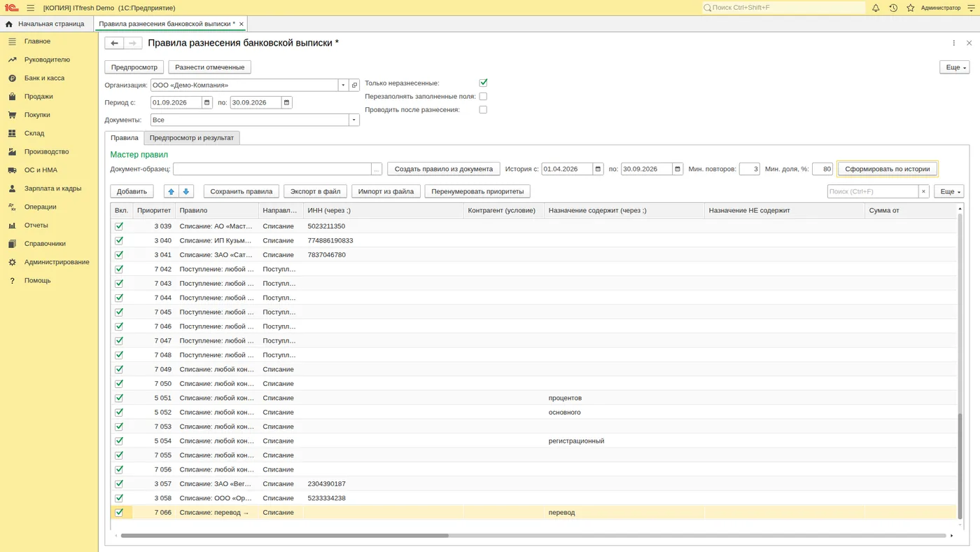The image size is (980, 552).
Task: Click Сохранить правила button
Action: tap(241, 191)
